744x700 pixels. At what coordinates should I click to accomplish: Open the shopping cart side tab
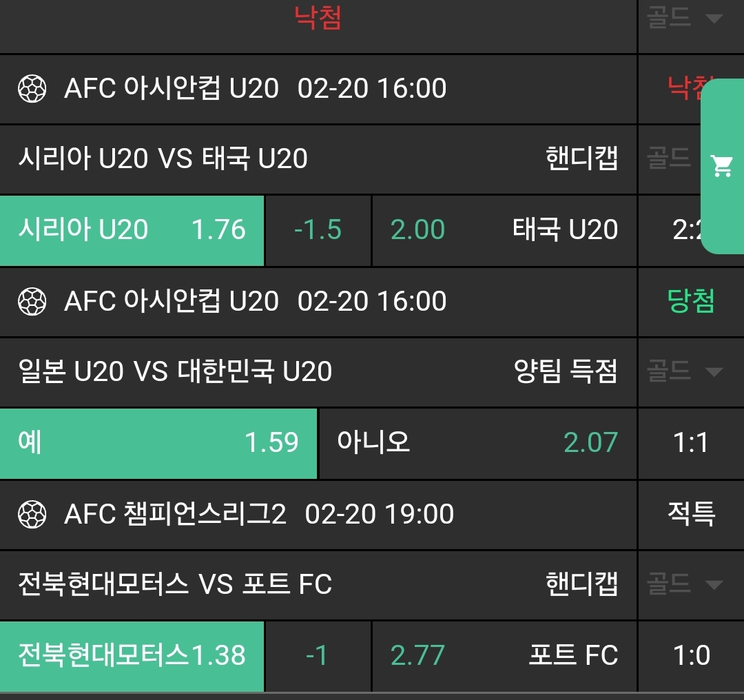click(x=723, y=166)
